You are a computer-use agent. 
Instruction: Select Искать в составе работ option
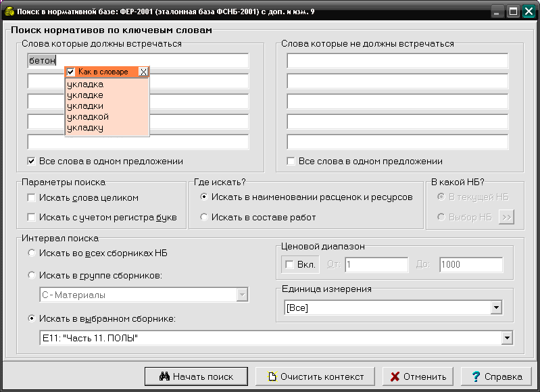204,217
